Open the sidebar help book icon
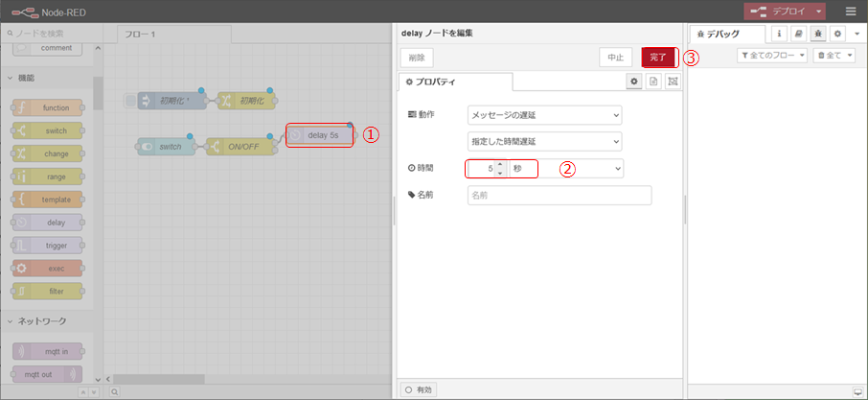 click(798, 34)
